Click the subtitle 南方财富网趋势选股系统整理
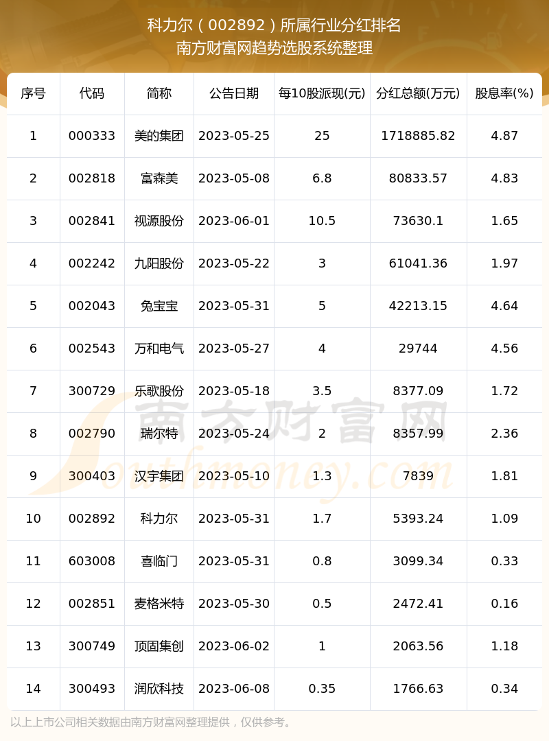 coord(274,48)
